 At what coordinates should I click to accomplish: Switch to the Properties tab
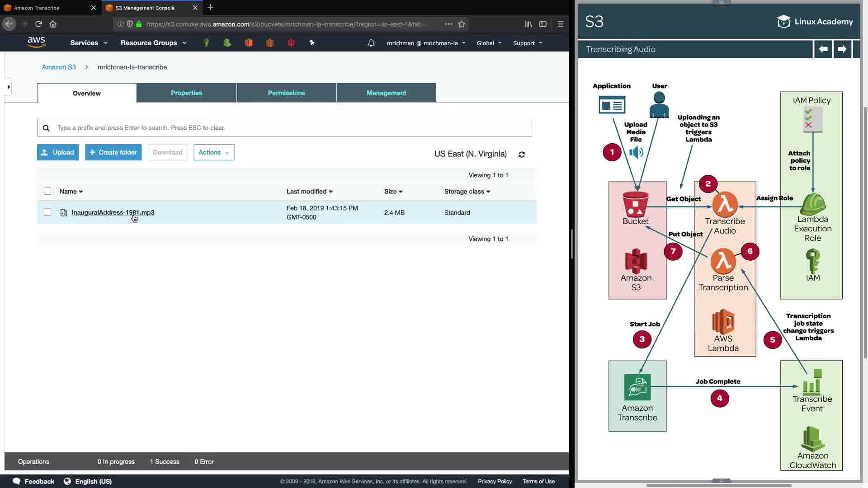[x=186, y=93]
